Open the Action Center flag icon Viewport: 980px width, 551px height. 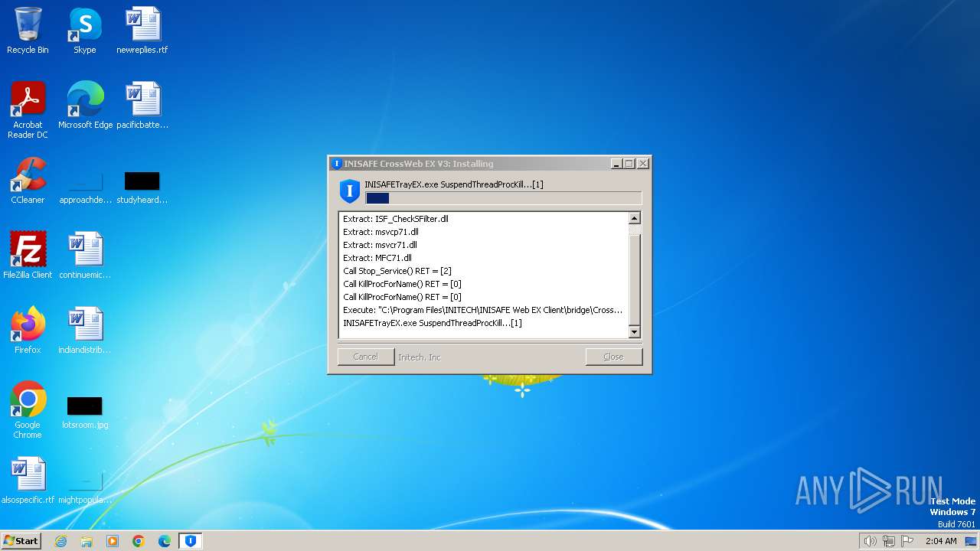(x=907, y=541)
